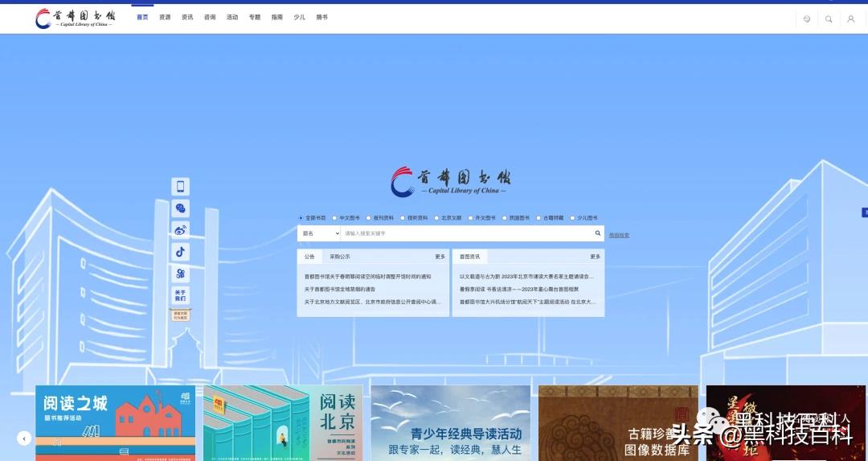Select the 古籍特藏 radio option
This screenshot has width=868, height=461.
[x=538, y=218]
